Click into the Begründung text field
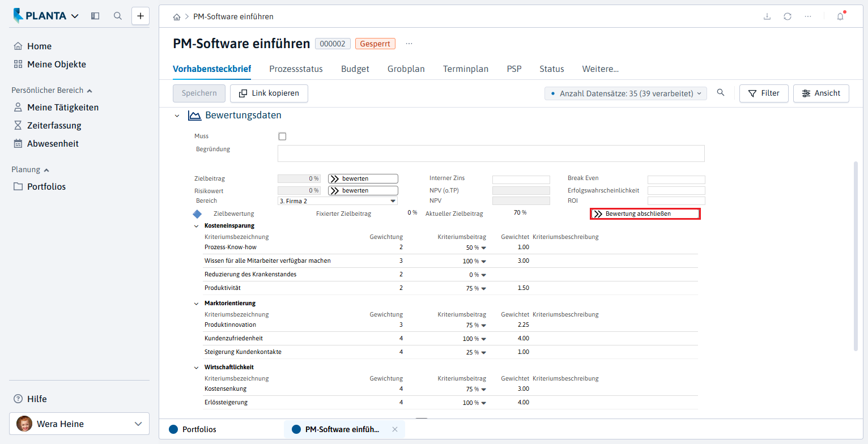 (x=491, y=153)
